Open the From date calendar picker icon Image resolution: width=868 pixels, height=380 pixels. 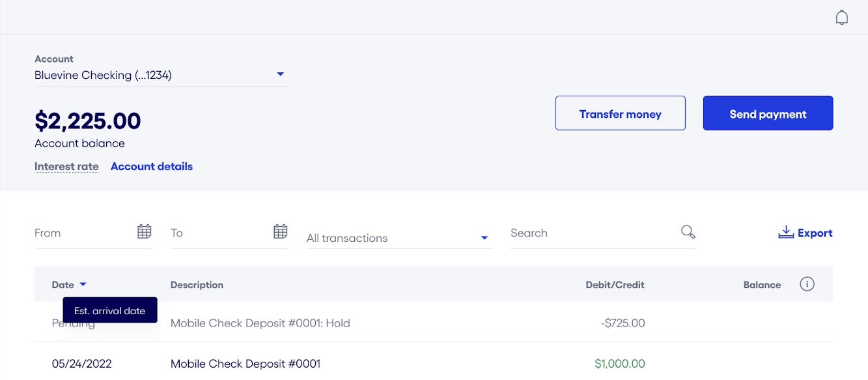[x=144, y=231]
